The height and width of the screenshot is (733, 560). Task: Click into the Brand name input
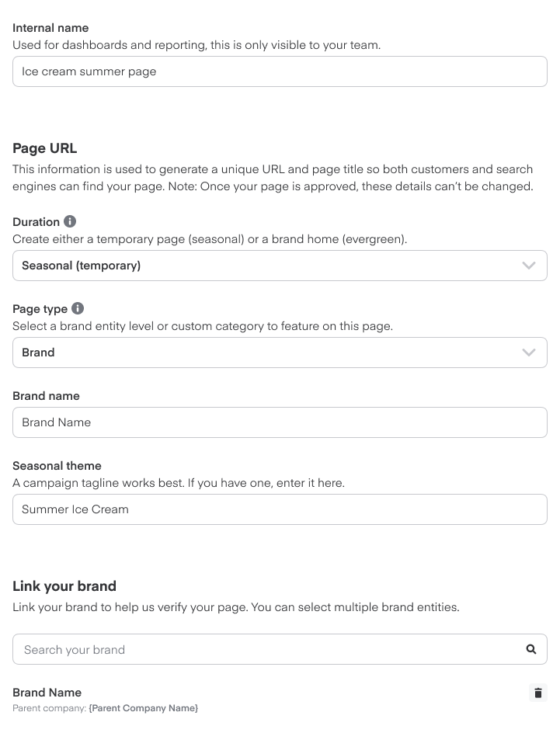pos(280,422)
